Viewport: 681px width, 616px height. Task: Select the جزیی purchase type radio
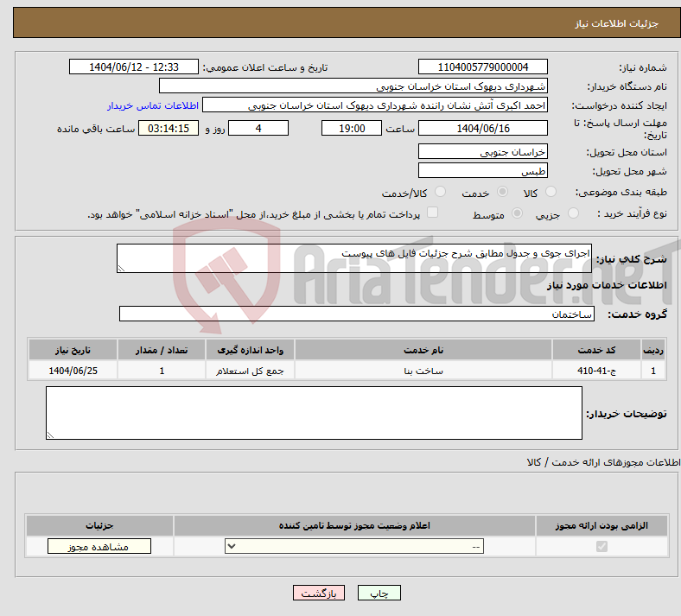tap(573, 213)
